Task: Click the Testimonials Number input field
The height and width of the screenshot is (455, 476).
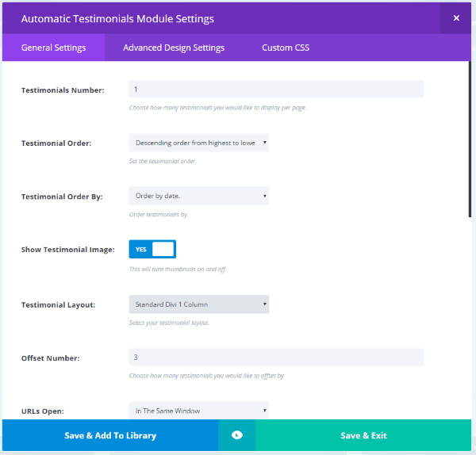Action: tap(276, 90)
